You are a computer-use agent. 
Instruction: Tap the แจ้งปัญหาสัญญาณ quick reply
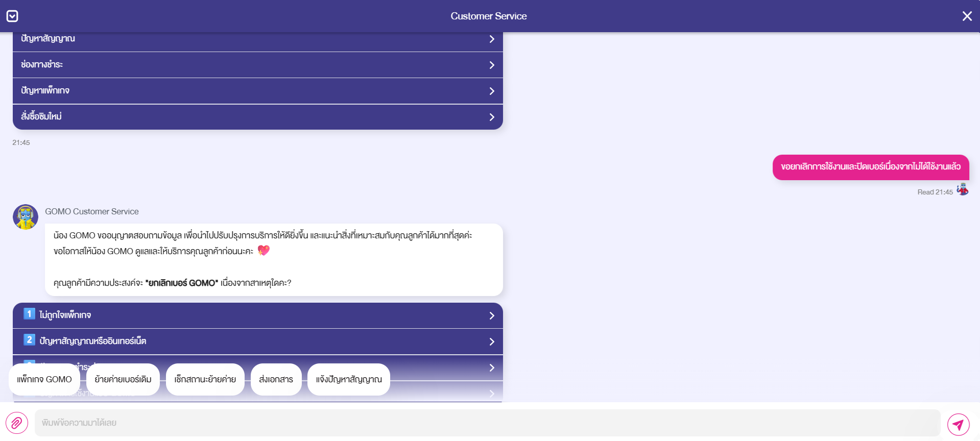(x=349, y=379)
